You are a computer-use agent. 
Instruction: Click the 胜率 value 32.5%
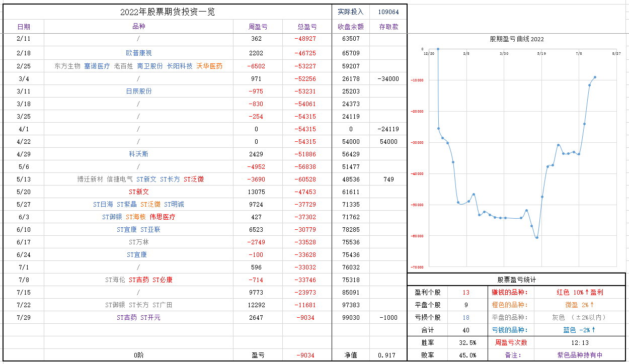click(467, 342)
